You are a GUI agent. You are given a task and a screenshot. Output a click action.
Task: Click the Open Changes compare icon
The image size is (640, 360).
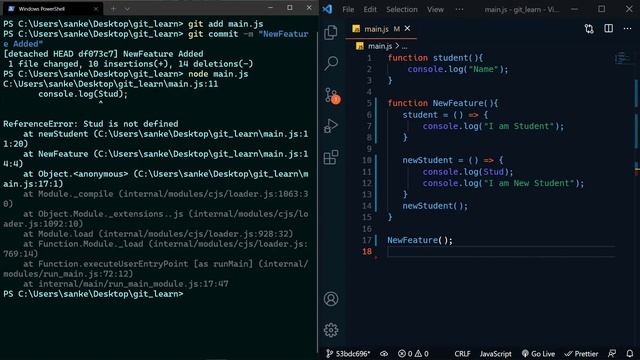[589, 29]
